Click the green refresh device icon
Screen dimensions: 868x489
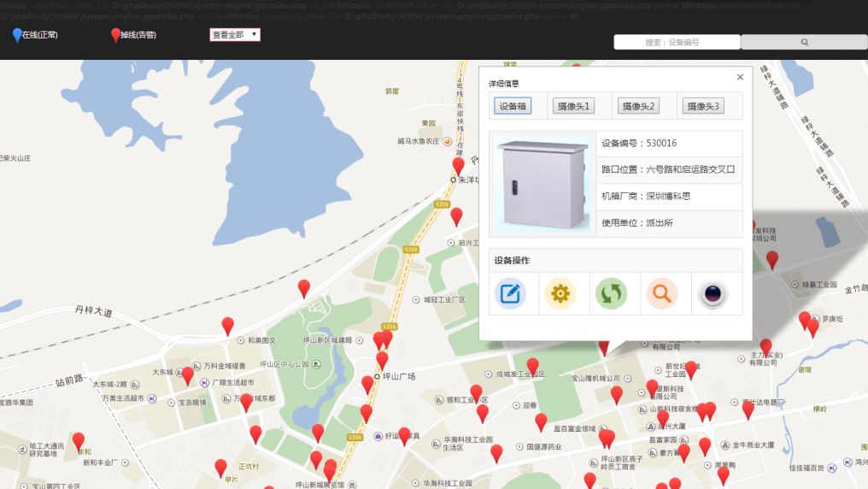click(x=611, y=294)
